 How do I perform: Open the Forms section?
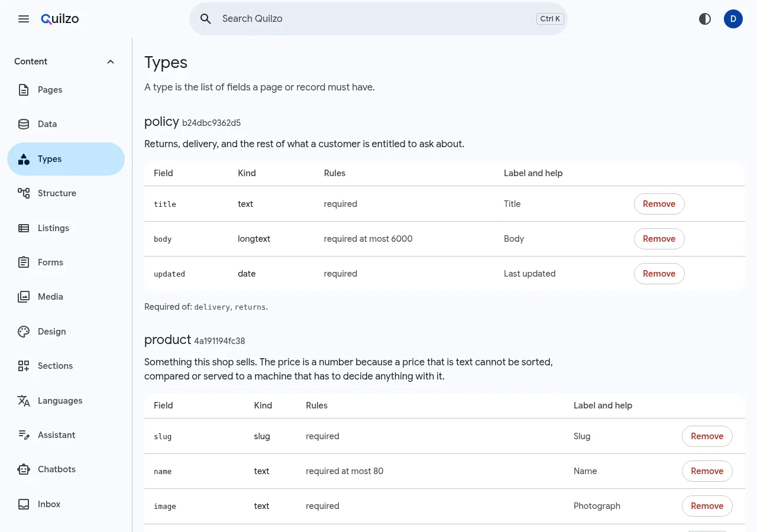click(x=66, y=262)
